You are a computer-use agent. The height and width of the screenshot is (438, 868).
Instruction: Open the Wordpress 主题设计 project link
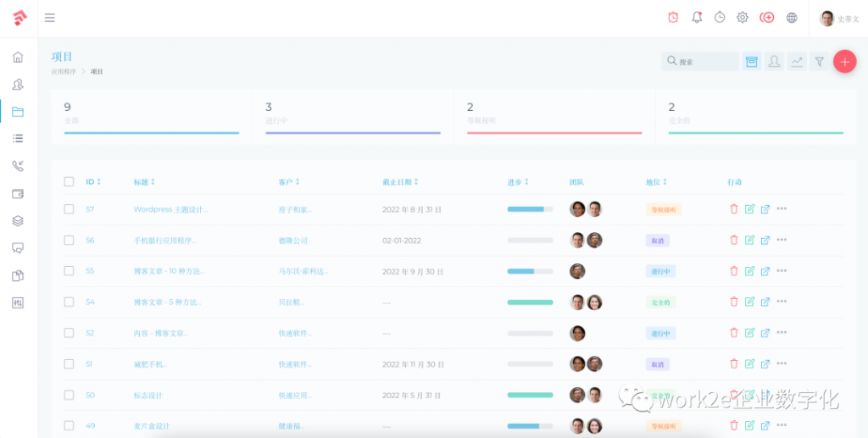(170, 209)
